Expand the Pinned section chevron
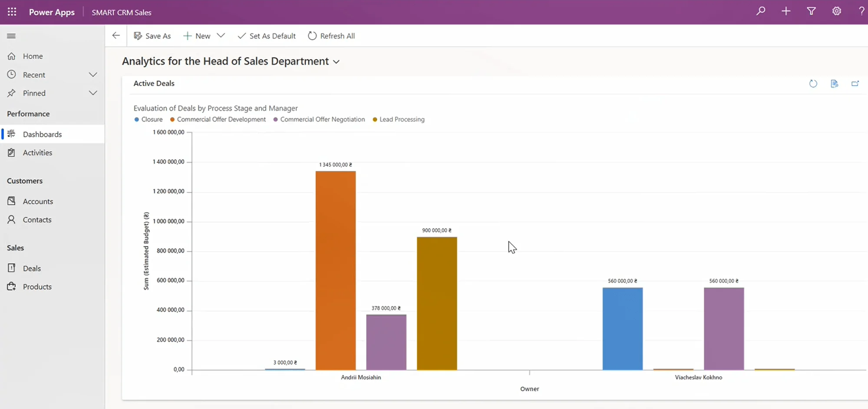The height and width of the screenshot is (409, 868). click(x=92, y=93)
